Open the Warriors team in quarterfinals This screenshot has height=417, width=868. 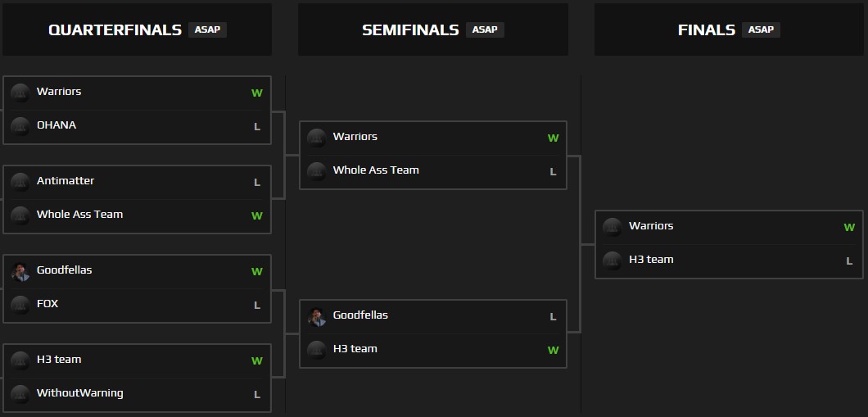click(x=138, y=93)
